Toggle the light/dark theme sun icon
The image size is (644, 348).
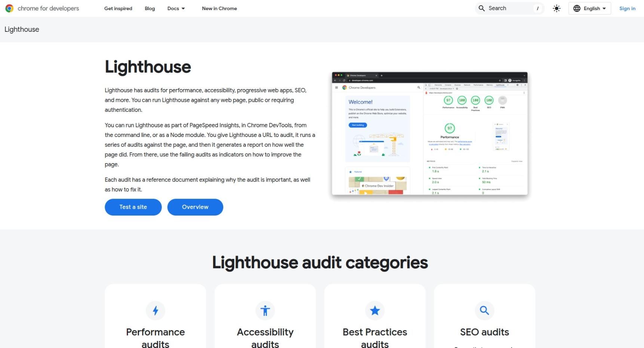[x=556, y=8]
